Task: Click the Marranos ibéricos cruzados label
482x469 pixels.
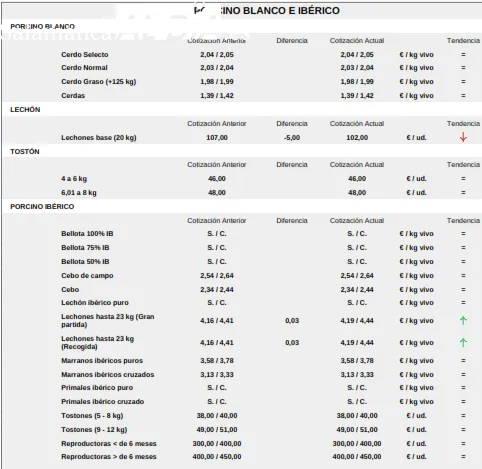Action: [x=108, y=375]
